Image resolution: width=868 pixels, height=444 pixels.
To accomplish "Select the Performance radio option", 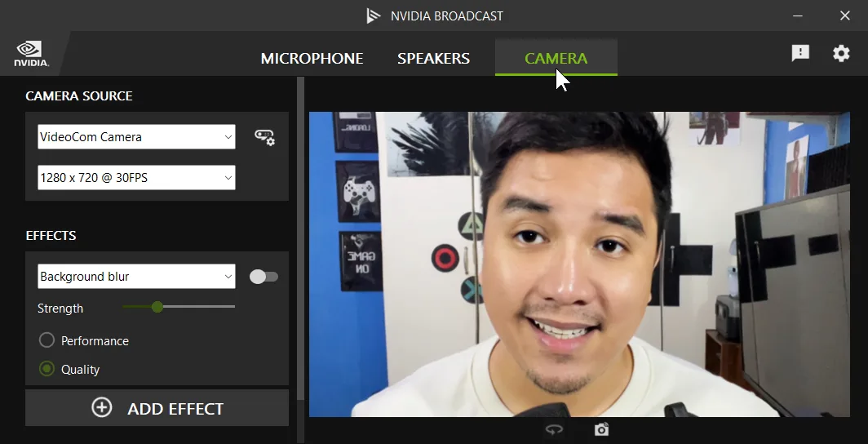I will click(x=46, y=340).
